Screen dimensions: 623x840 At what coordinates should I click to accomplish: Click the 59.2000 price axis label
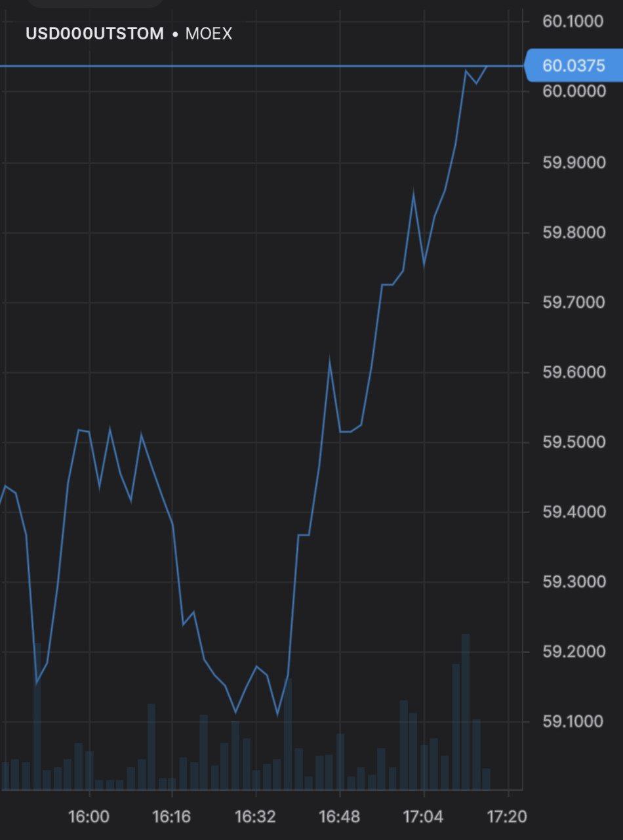tap(573, 652)
